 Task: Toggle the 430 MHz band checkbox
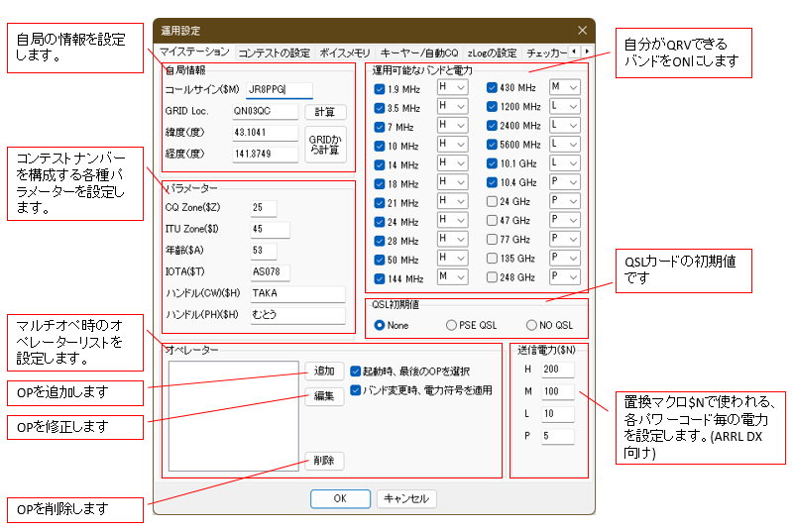[492, 88]
